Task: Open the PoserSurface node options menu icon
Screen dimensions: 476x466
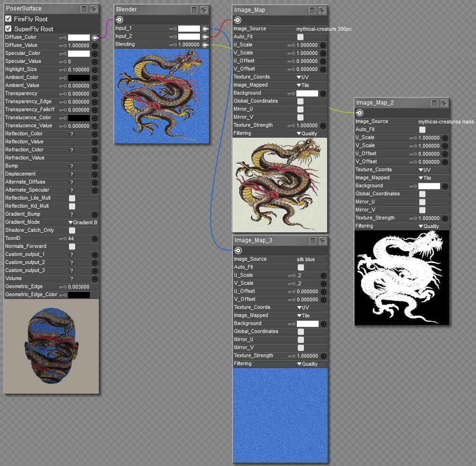Action: [84, 9]
